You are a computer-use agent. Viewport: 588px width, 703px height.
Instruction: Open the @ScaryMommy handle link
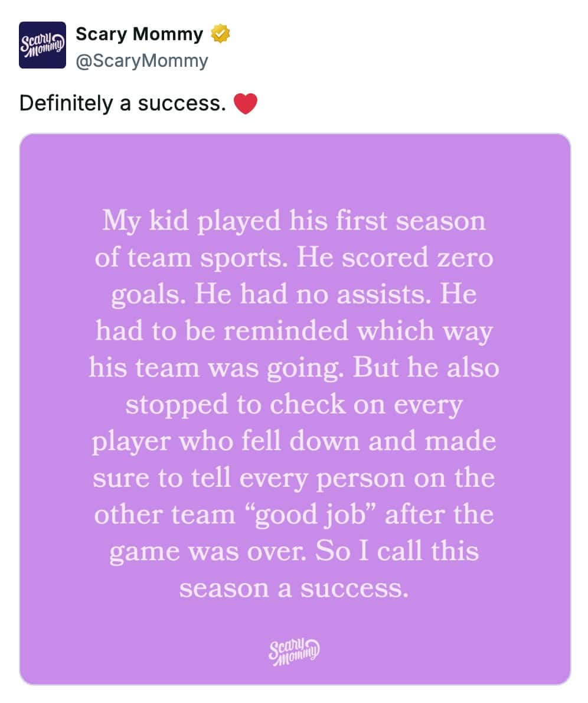(x=142, y=60)
